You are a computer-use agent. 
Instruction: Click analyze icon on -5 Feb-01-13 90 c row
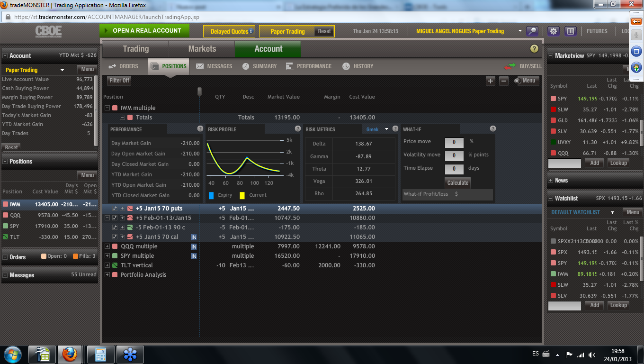click(115, 227)
